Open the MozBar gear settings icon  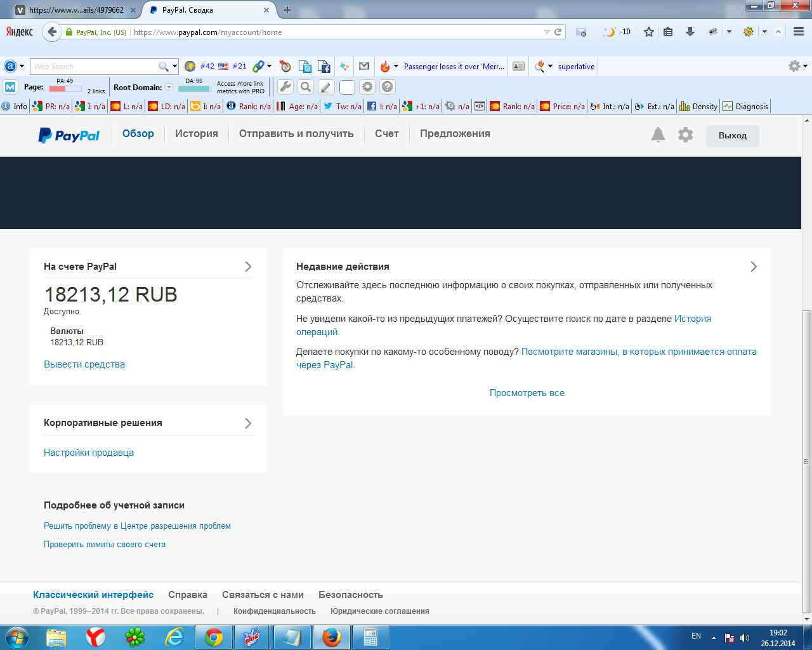(x=367, y=87)
